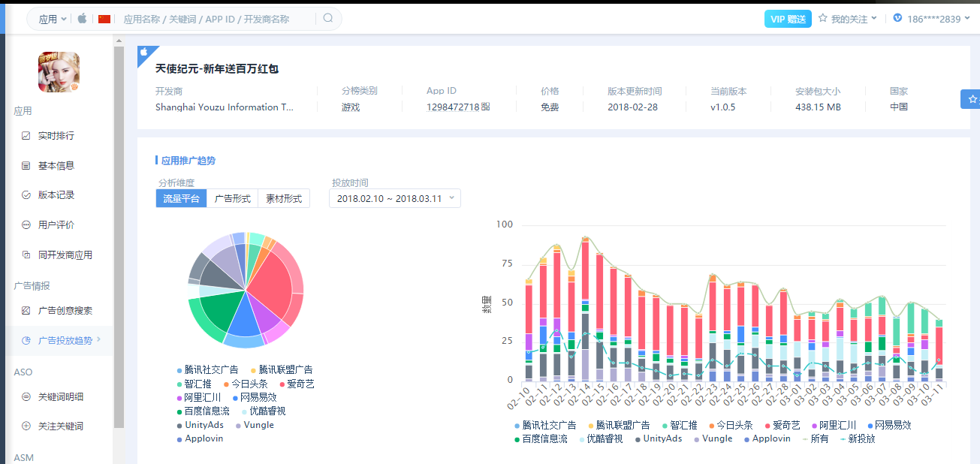Toggle 新投放 line series in bar chart legend
980x464 pixels.
pyautogui.click(x=857, y=438)
